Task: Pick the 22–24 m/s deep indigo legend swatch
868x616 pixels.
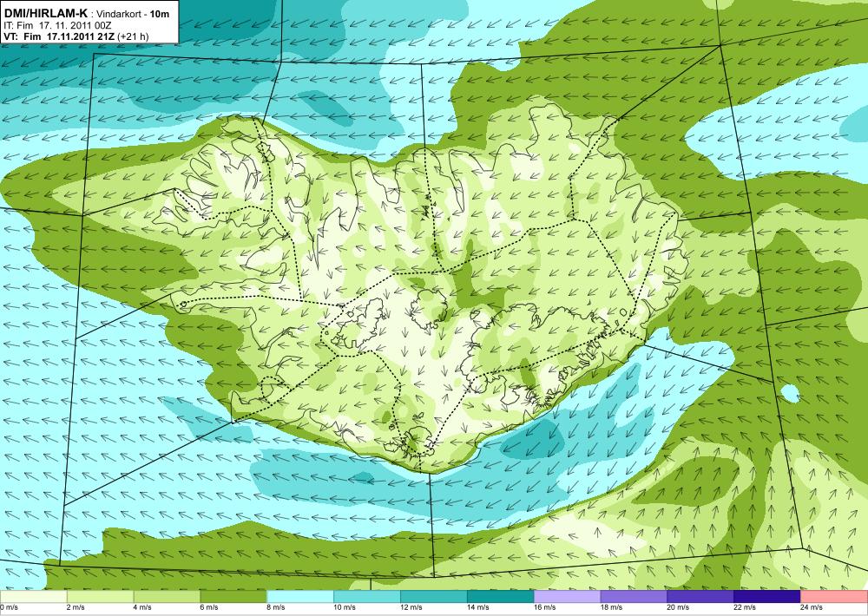Action: 767,597
